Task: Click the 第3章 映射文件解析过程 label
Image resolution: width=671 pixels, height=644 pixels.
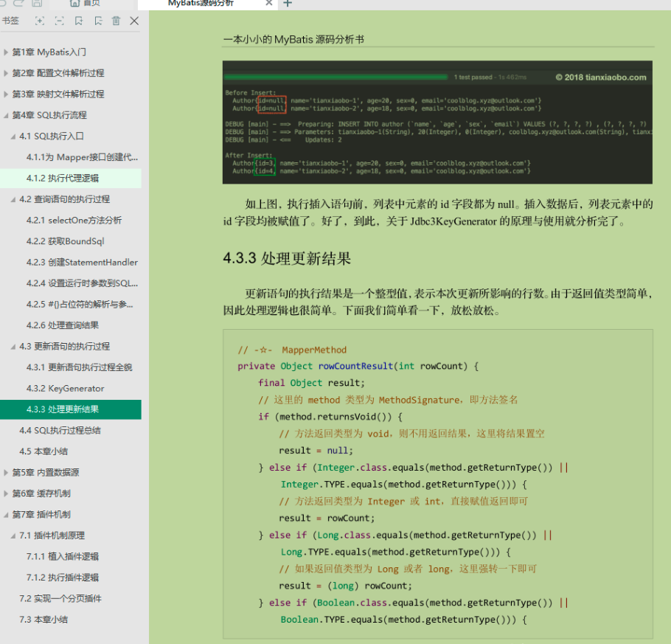Action: (58, 94)
